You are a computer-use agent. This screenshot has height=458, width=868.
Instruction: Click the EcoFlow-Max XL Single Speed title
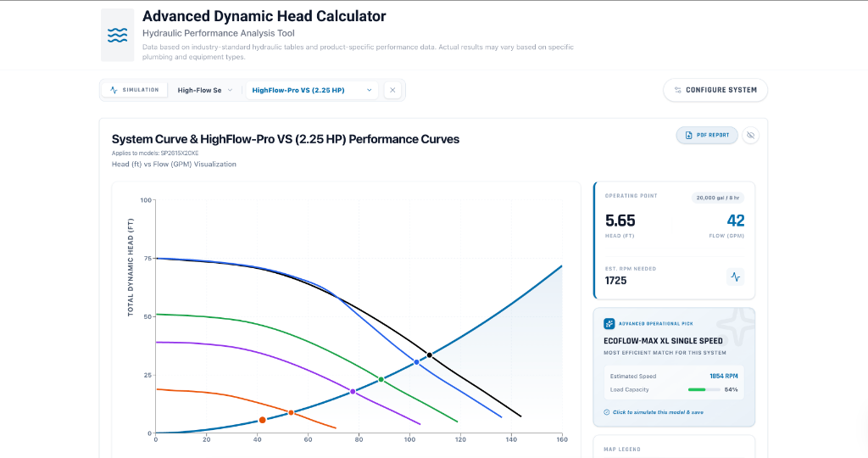pyautogui.click(x=663, y=341)
